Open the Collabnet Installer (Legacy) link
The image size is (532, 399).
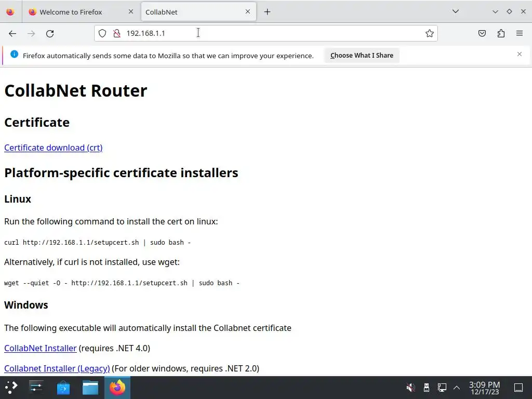(x=57, y=369)
